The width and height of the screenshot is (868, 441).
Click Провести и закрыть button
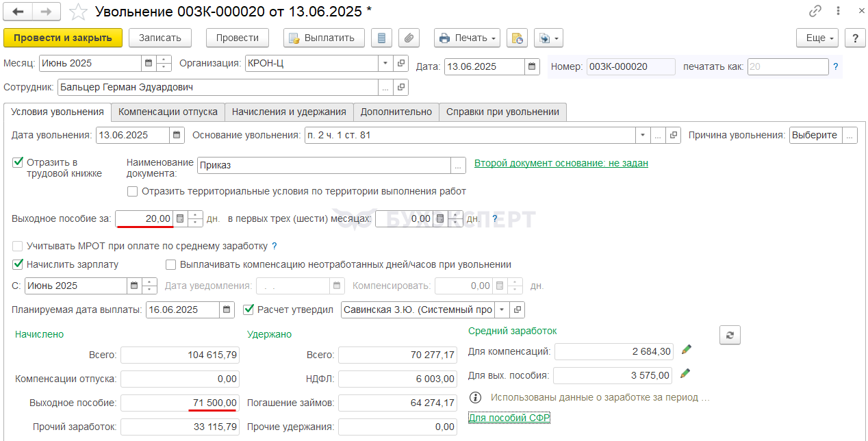[63, 38]
